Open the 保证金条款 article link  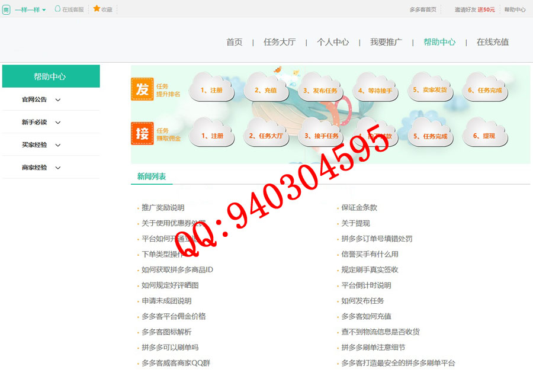(359, 208)
